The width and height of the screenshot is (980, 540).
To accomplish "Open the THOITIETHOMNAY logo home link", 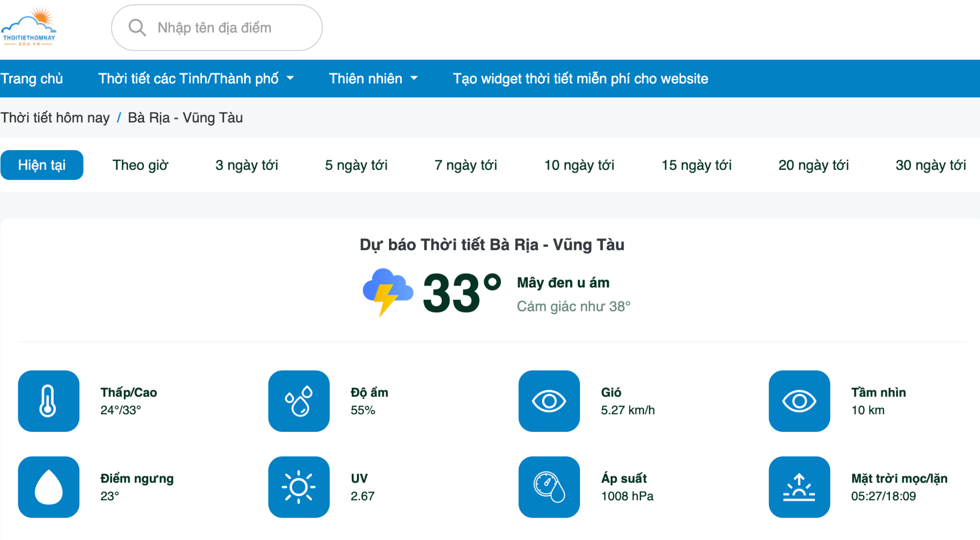I will click(x=29, y=27).
